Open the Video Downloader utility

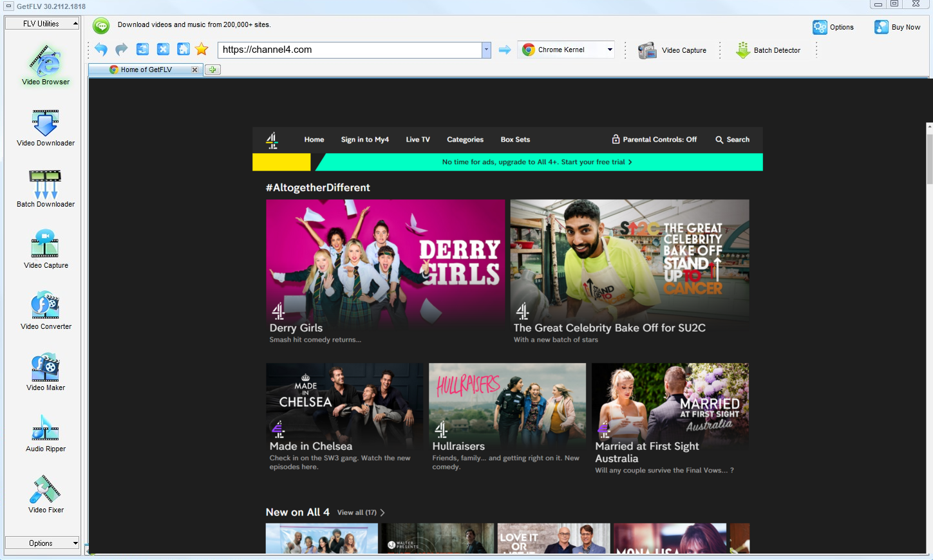(45, 127)
